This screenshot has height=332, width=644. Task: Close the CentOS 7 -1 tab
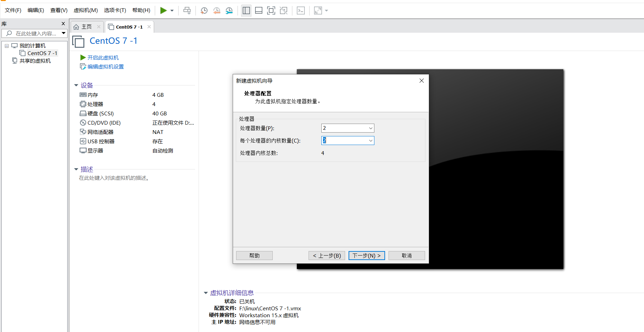coord(149,27)
